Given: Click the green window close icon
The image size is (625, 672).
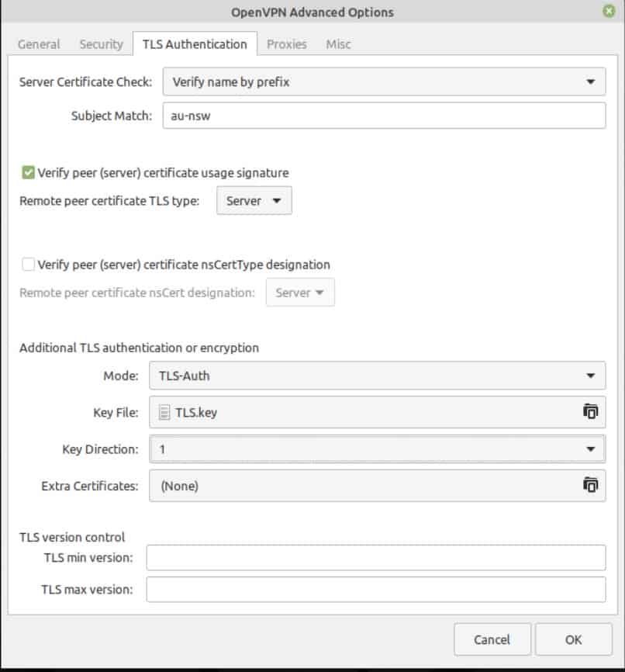Looking at the screenshot, I should [x=609, y=11].
